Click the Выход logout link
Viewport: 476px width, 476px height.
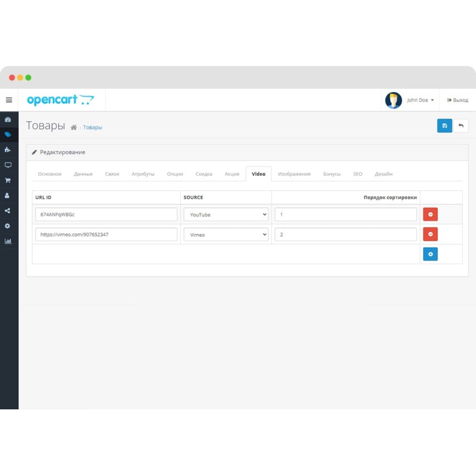click(x=458, y=100)
